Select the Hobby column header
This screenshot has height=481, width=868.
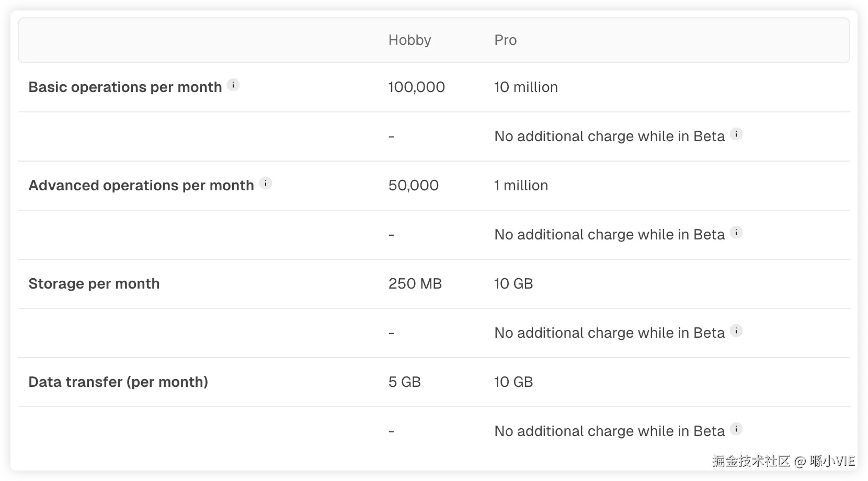coord(409,40)
